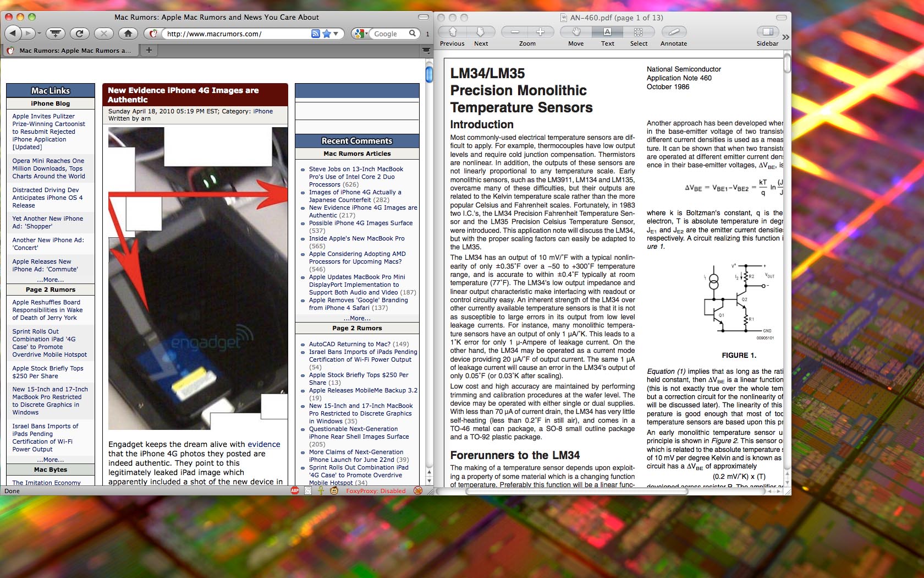Click 'Yet Another New iPhone Ad: Shopper' link

click(x=48, y=222)
